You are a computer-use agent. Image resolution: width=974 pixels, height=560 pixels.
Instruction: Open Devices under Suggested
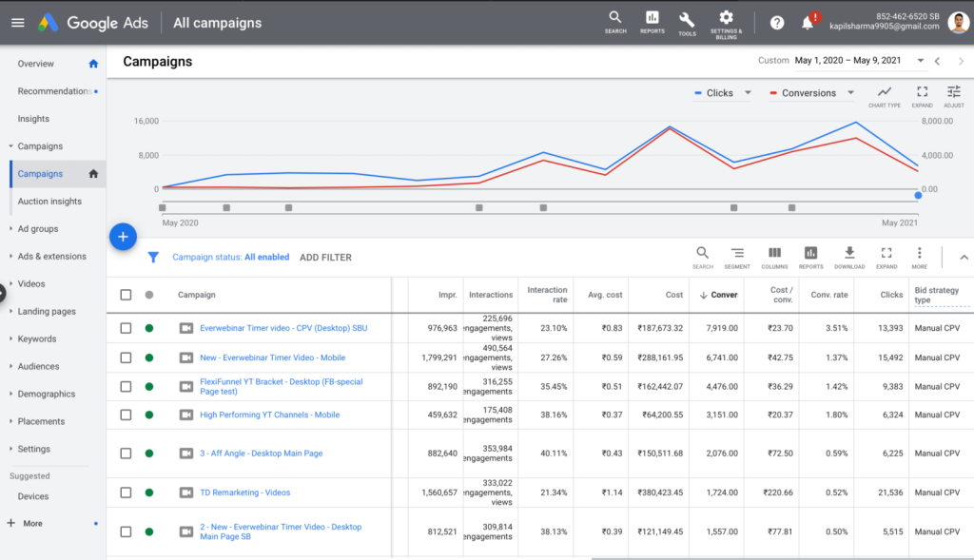33,496
